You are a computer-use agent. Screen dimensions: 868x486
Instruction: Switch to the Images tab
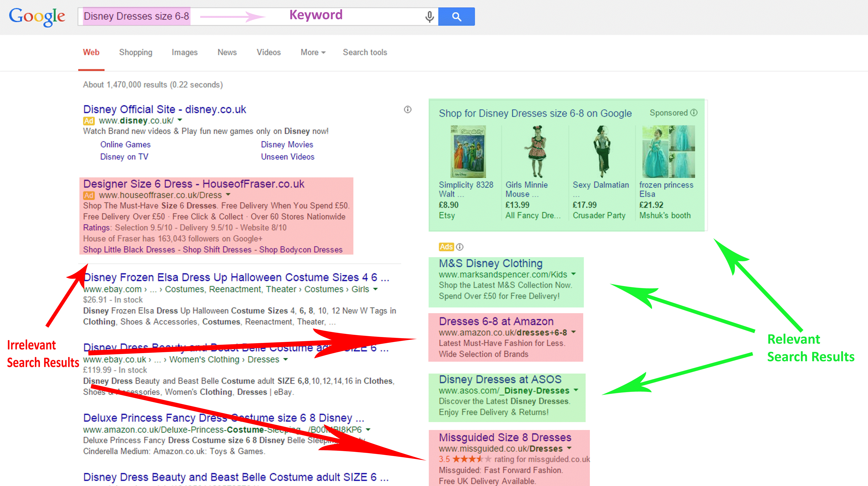pyautogui.click(x=185, y=52)
